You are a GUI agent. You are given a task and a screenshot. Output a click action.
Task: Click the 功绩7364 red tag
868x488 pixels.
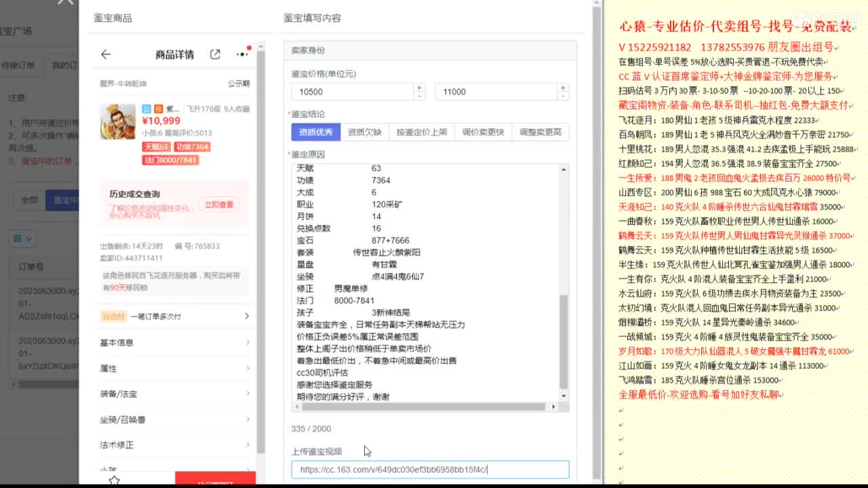coord(192,147)
